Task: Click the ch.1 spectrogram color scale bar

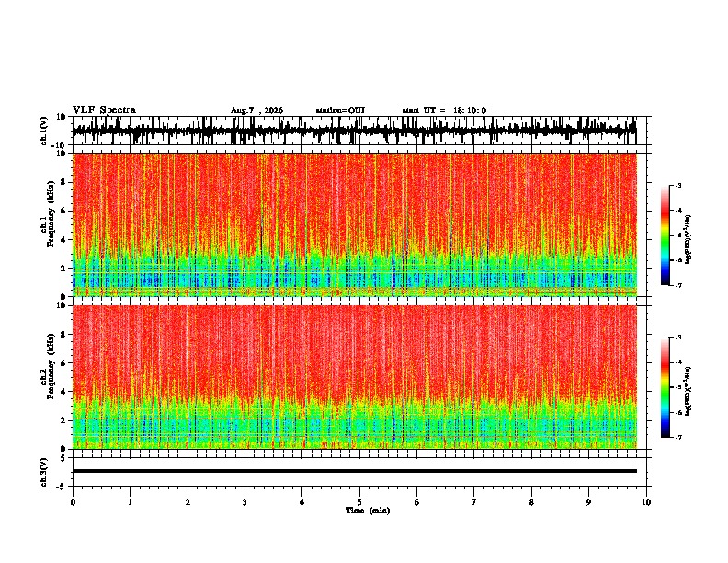Action: [665, 236]
